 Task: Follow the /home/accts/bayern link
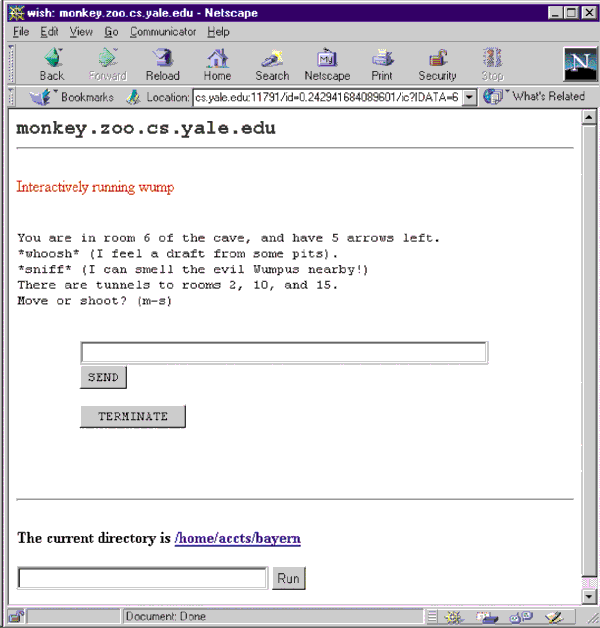pos(238,538)
